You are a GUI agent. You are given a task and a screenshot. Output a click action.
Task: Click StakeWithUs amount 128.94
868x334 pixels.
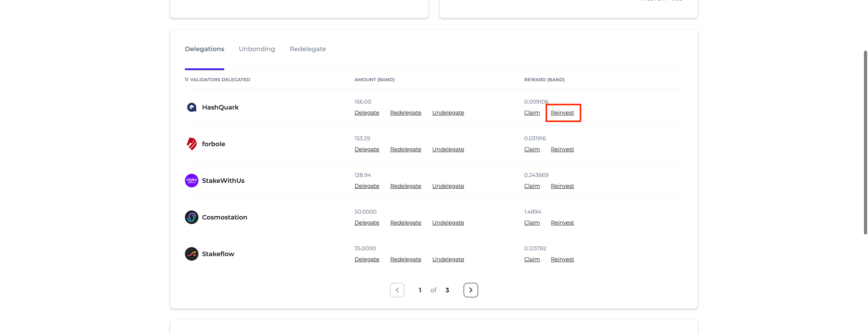point(363,175)
